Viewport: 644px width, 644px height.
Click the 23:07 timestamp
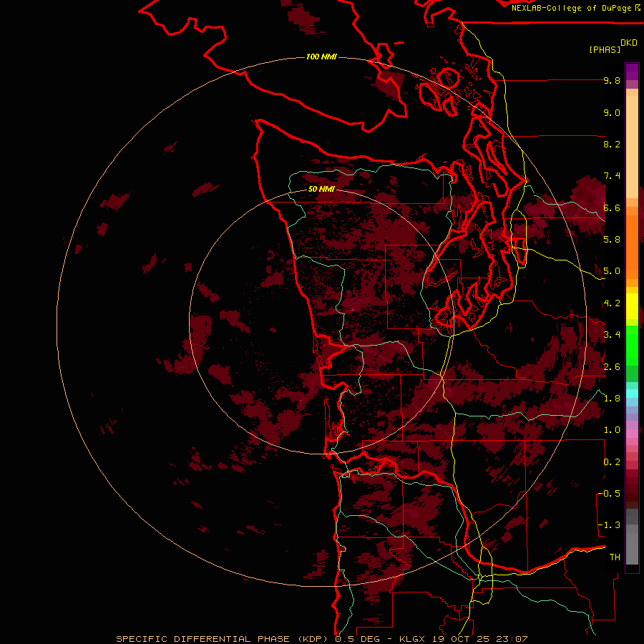[512, 639]
